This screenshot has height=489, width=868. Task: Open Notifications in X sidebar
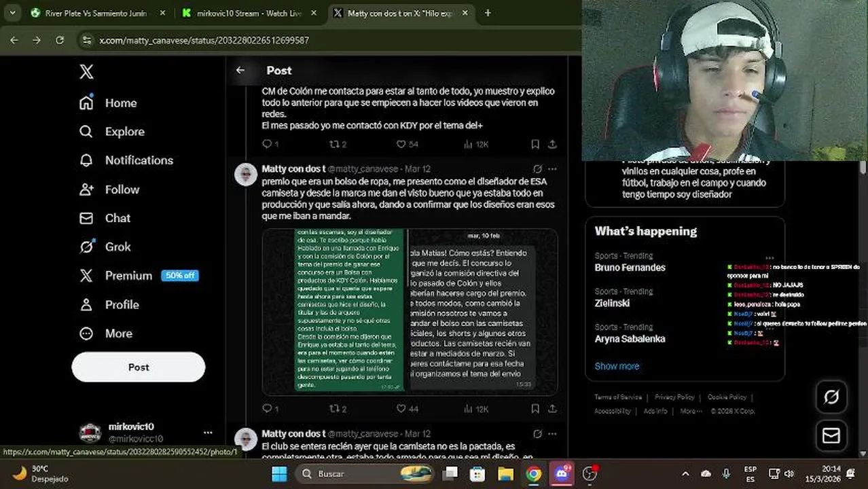[x=126, y=160]
